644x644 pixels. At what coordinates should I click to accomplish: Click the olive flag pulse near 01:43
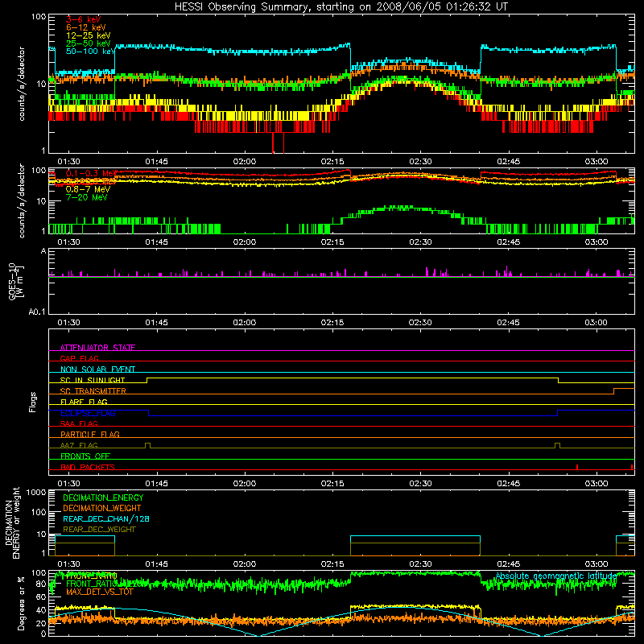[x=148, y=446]
